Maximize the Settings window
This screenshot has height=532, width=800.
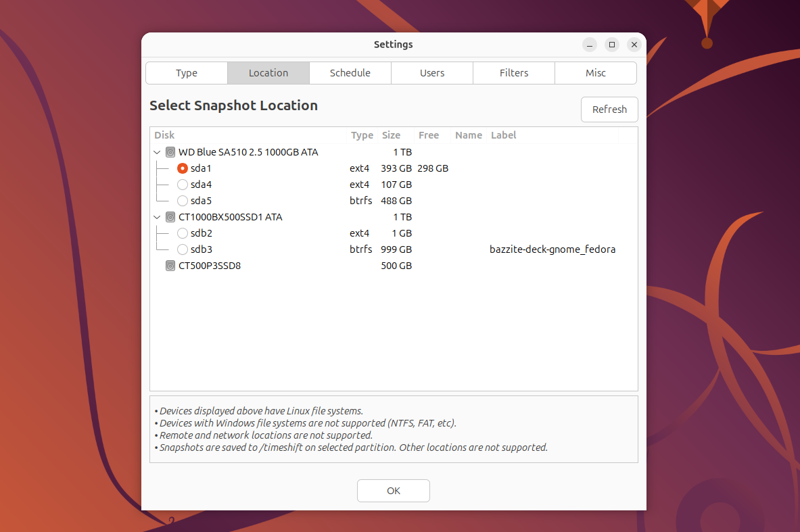pos(612,45)
